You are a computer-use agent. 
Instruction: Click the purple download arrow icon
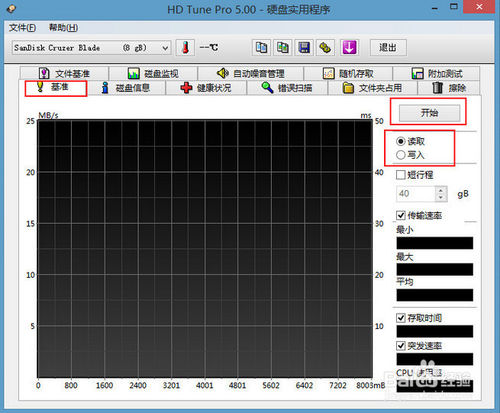349,48
